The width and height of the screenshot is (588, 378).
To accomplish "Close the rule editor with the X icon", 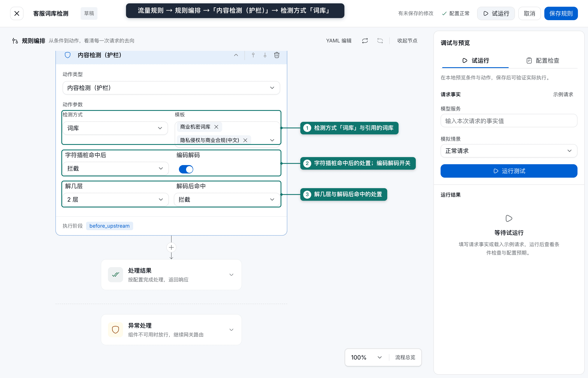I will [x=17, y=13].
